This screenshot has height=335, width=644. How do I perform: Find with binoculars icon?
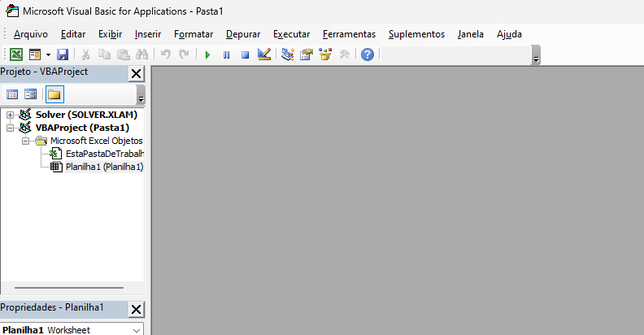141,54
